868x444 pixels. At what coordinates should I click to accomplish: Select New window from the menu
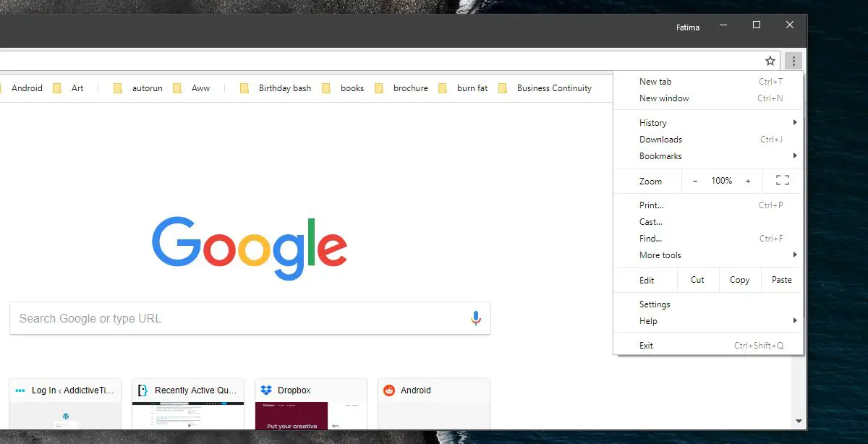coord(708,98)
